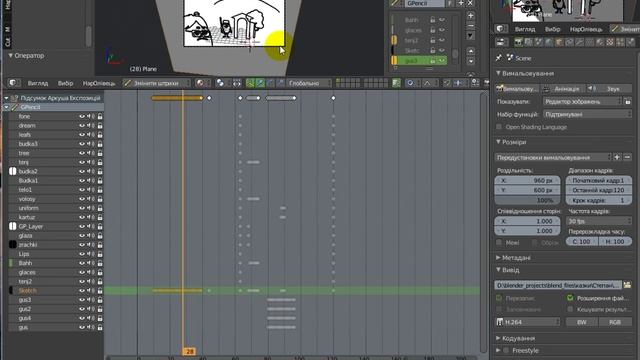
Task: Move grease pencil layer up
Action: [471, 51]
